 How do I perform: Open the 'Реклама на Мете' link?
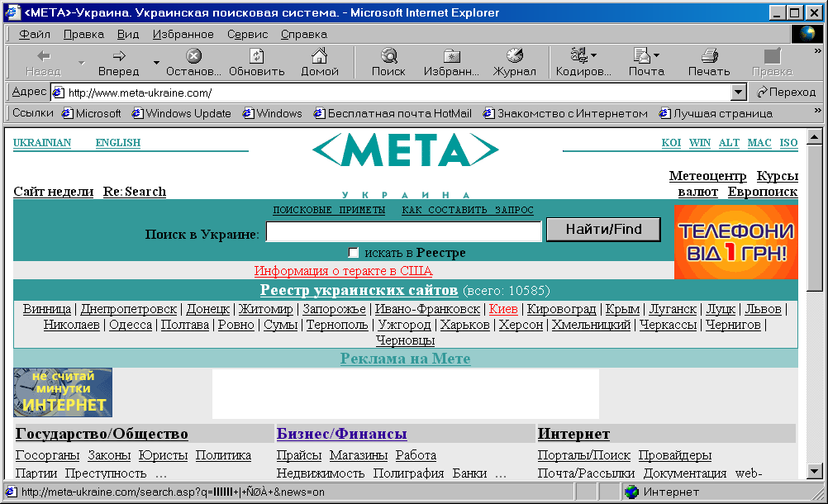(x=405, y=359)
